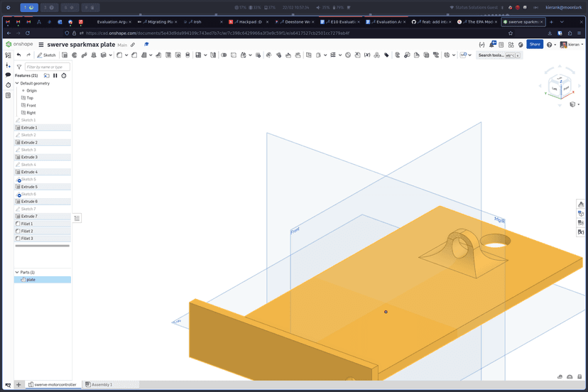Open the comments panel speech bubble icon
The height and width of the screenshot is (392, 588).
[8, 75]
